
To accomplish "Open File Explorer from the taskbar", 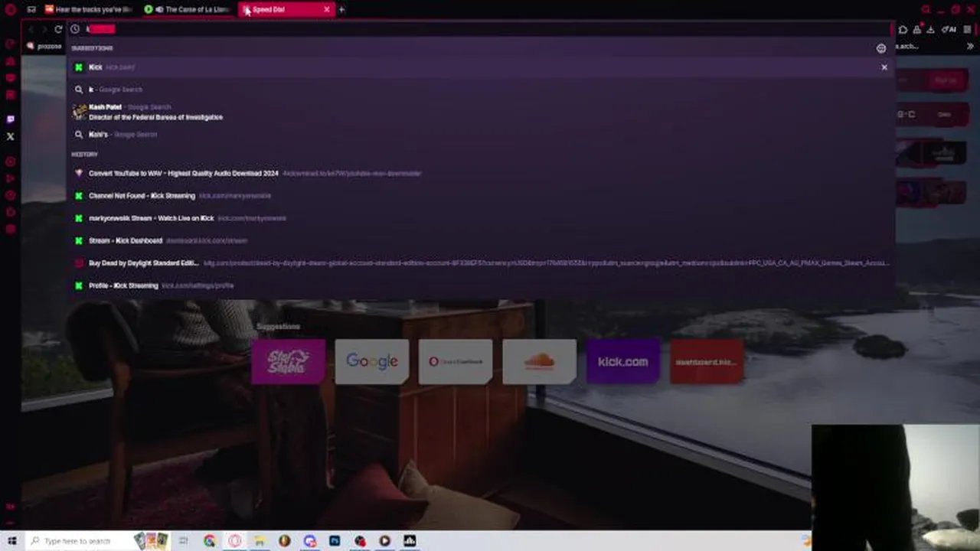I will (260, 541).
